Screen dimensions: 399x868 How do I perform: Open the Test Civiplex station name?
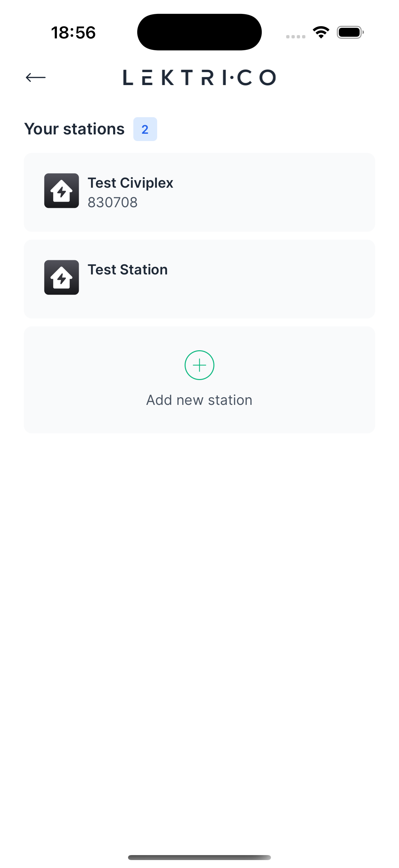pos(130,183)
